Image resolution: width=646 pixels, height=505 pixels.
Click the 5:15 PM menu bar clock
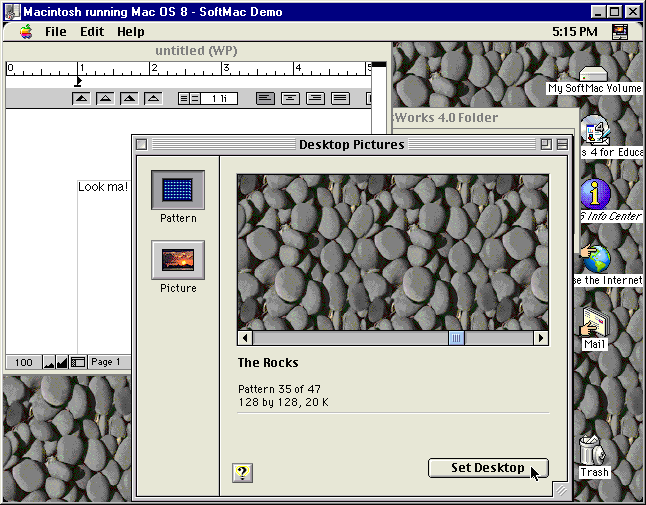click(575, 32)
